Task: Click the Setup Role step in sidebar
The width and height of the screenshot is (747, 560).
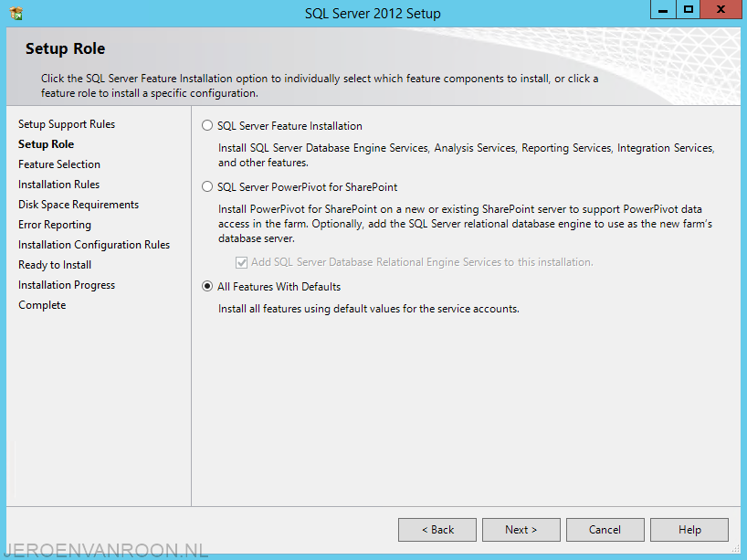Action: [x=47, y=144]
